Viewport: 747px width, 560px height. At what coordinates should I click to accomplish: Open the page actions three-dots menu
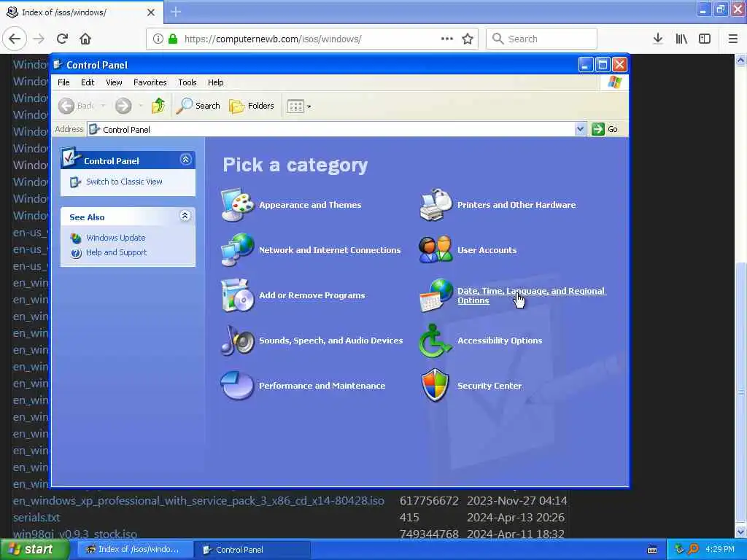tap(447, 39)
